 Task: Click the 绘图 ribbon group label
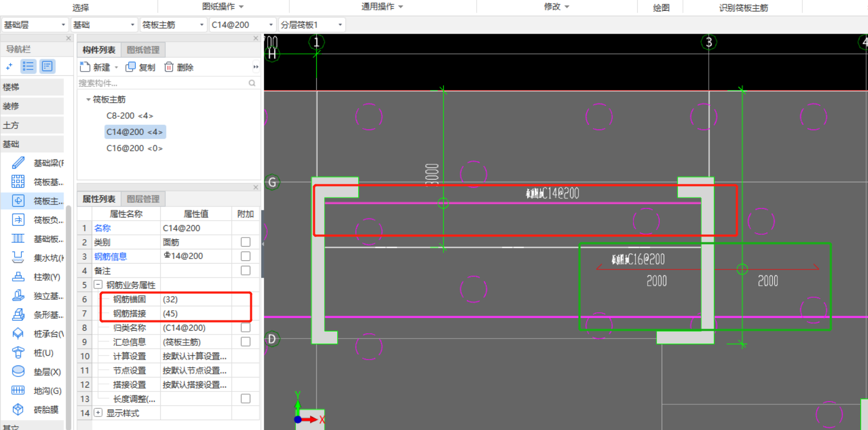tap(661, 8)
